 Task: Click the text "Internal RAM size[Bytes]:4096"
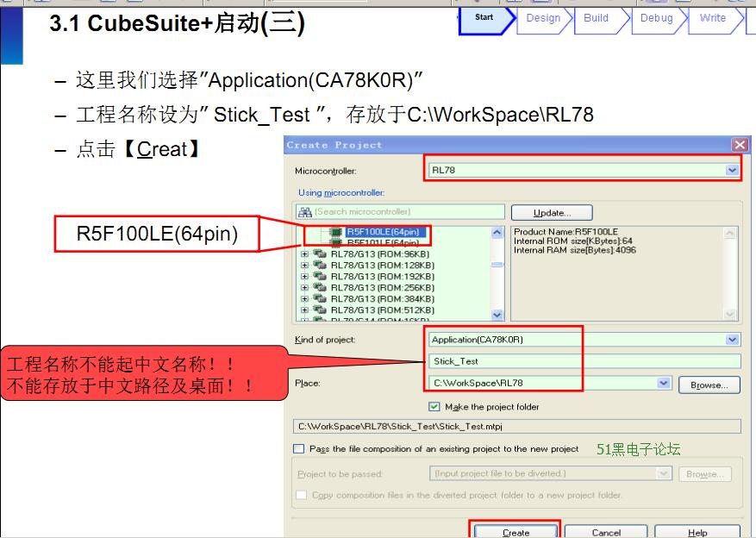click(575, 250)
